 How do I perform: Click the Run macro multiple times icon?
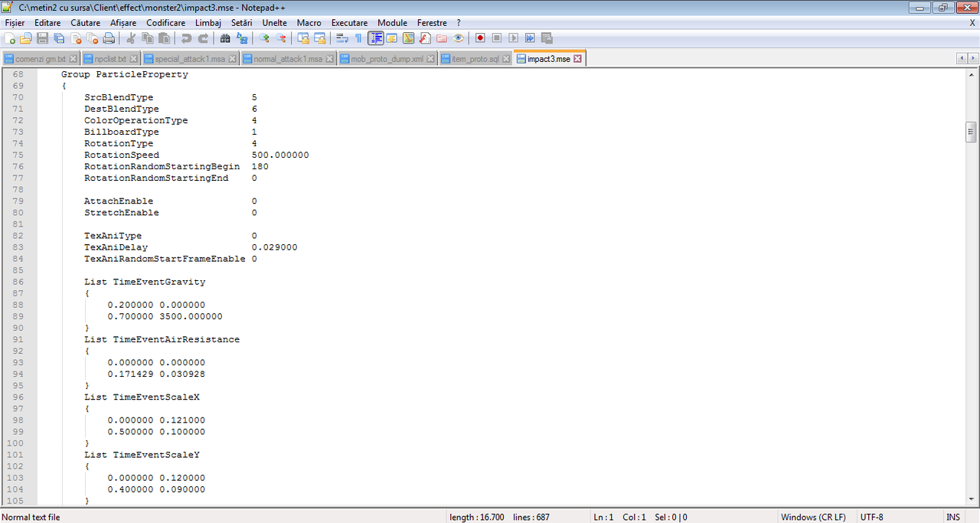click(x=530, y=38)
